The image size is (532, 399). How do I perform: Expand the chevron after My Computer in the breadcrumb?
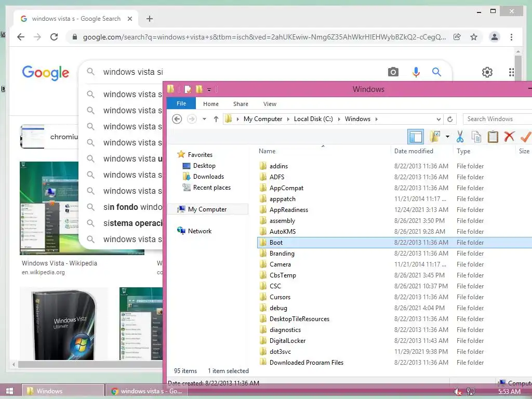[288, 119]
